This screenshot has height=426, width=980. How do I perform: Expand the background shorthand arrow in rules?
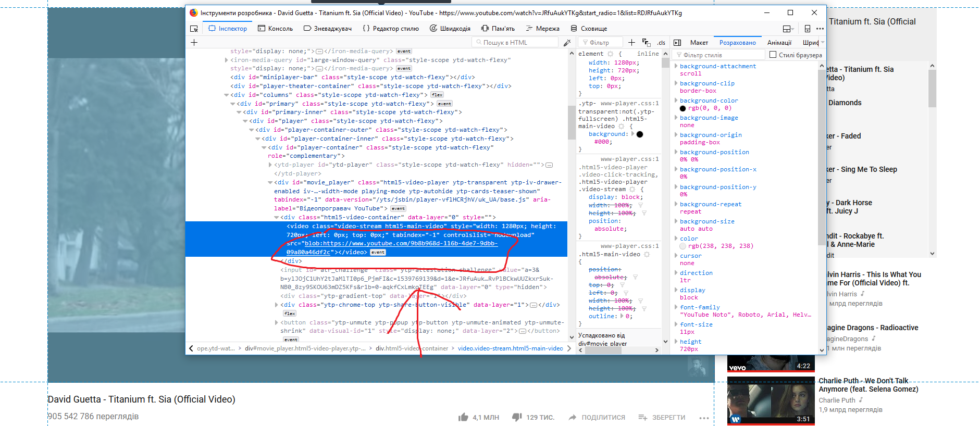(x=633, y=134)
